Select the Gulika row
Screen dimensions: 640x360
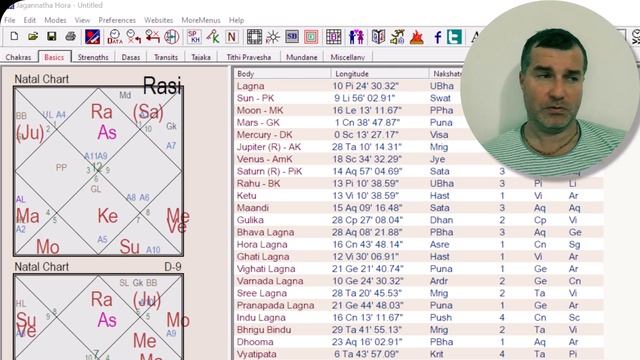pos(419,220)
